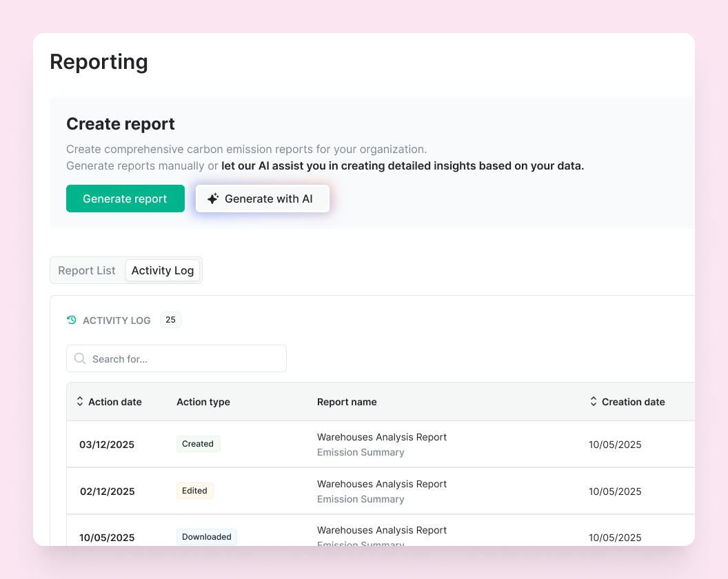Click the Report name column header
Image resolution: width=728 pixels, height=579 pixels.
click(x=347, y=402)
